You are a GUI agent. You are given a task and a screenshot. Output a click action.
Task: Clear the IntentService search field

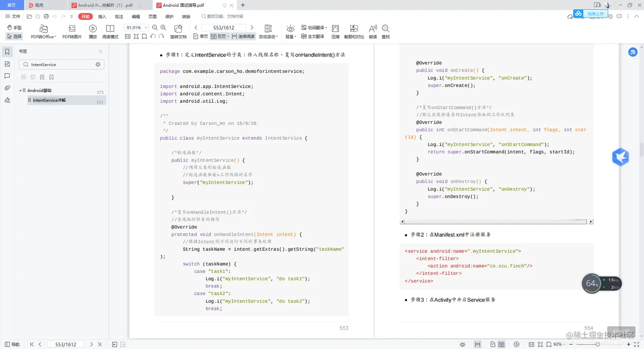click(x=98, y=64)
